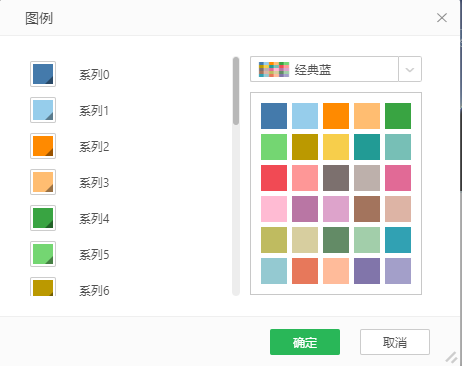The width and height of the screenshot is (462, 366).
Task: Click the 取消 cancel button
Action: pyautogui.click(x=395, y=342)
